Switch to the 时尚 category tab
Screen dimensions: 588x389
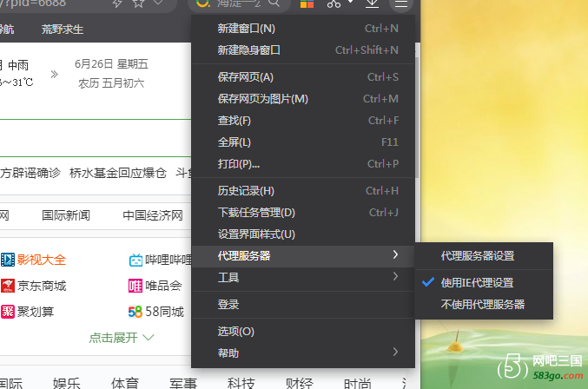click(x=357, y=383)
